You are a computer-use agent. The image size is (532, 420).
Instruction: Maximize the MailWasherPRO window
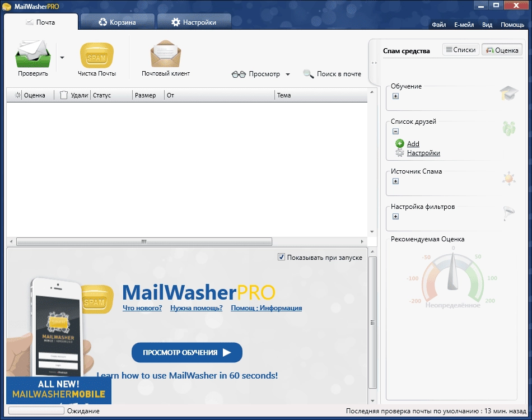pyautogui.click(x=496, y=5)
